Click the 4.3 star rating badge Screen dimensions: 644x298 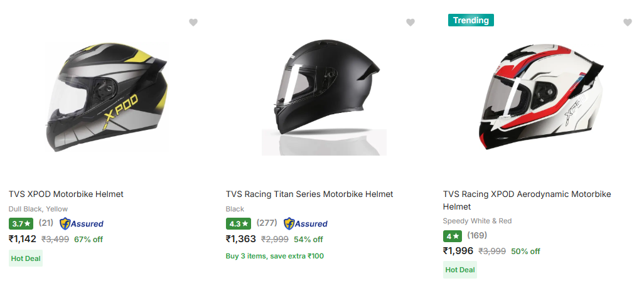point(239,223)
